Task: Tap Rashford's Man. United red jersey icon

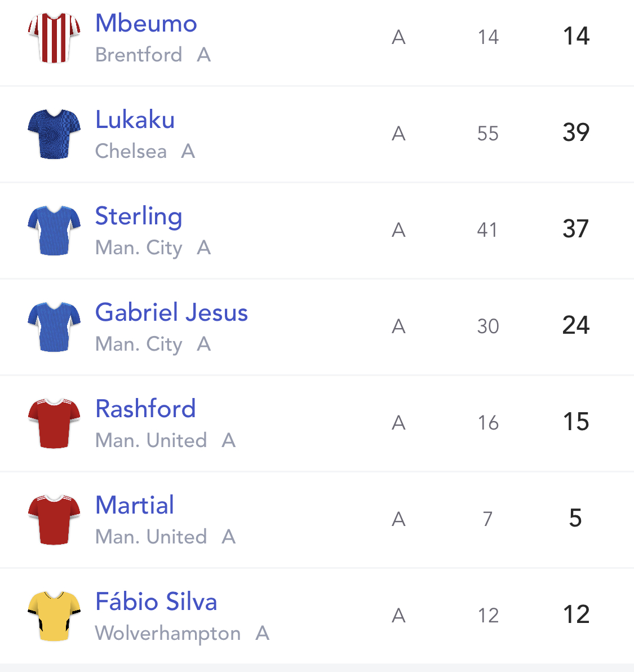Action: click(54, 423)
